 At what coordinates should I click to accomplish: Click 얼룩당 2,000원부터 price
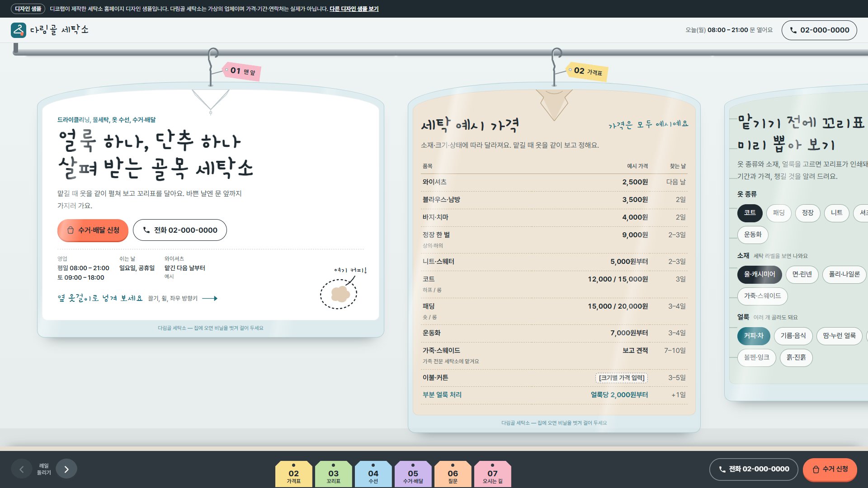coord(619,395)
